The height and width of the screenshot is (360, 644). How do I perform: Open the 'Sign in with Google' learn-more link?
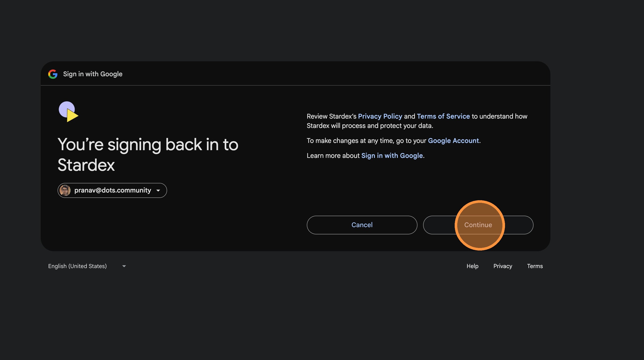(392, 156)
